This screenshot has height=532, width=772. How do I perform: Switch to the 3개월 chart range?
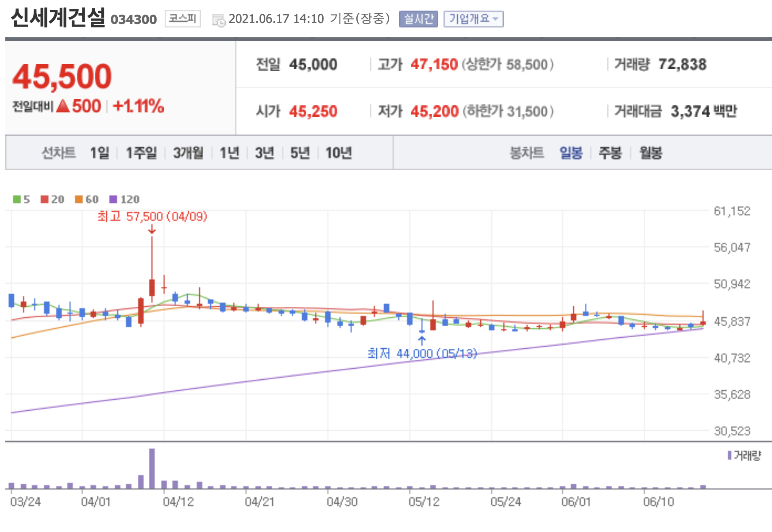pyautogui.click(x=188, y=153)
